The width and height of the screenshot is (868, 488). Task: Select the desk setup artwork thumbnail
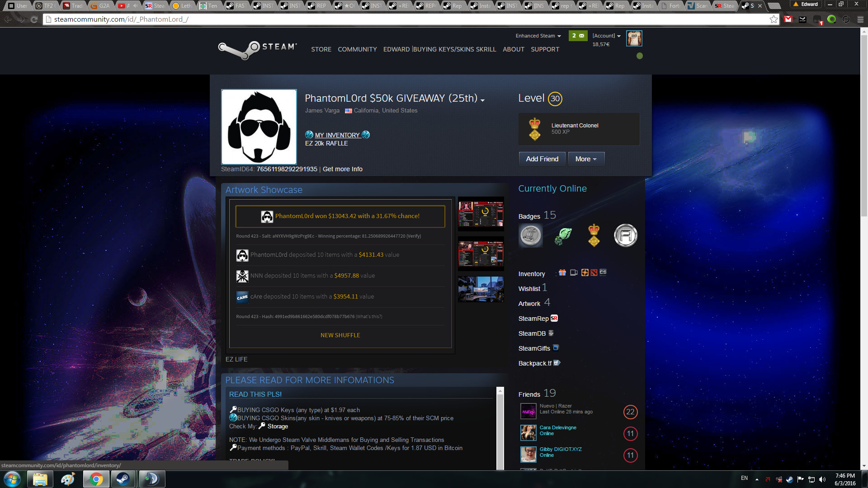[x=481, y=289]
